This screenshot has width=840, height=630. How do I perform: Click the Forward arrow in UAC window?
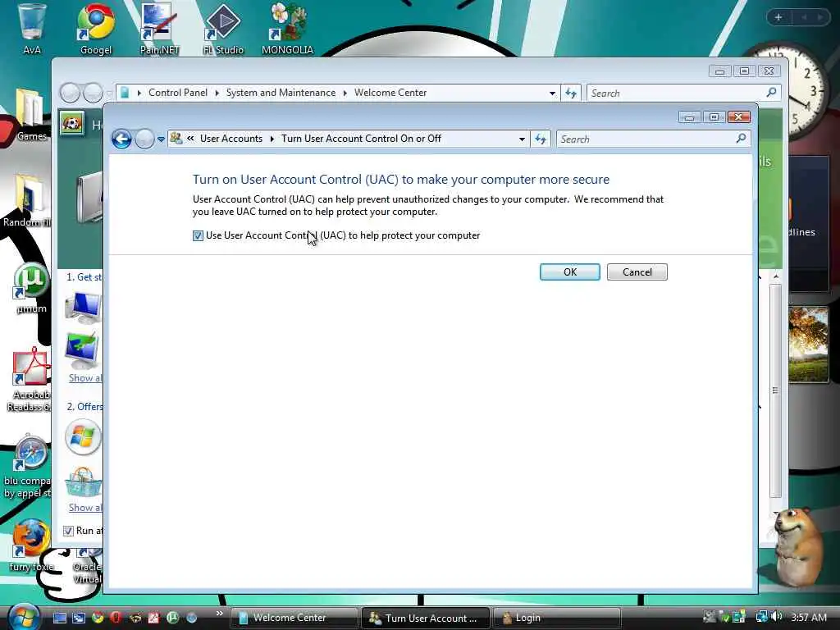tap(144, 139)
